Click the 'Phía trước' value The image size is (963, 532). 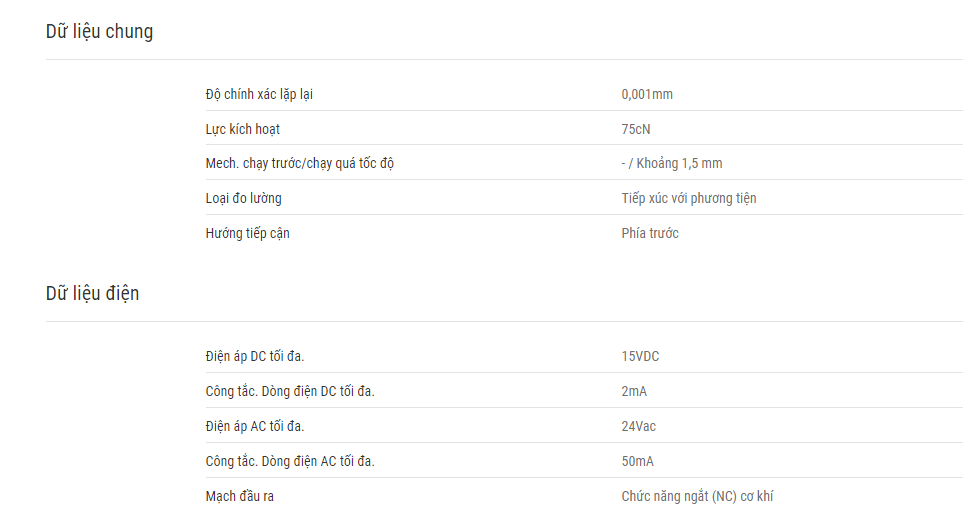[650, 233]
